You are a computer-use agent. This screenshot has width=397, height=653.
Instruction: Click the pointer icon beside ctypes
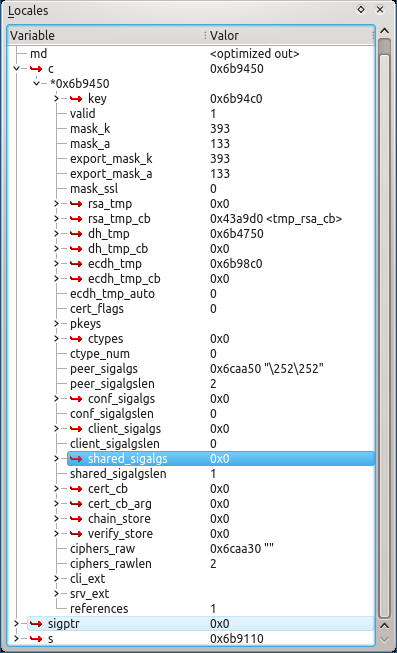(x=76, y=339)
